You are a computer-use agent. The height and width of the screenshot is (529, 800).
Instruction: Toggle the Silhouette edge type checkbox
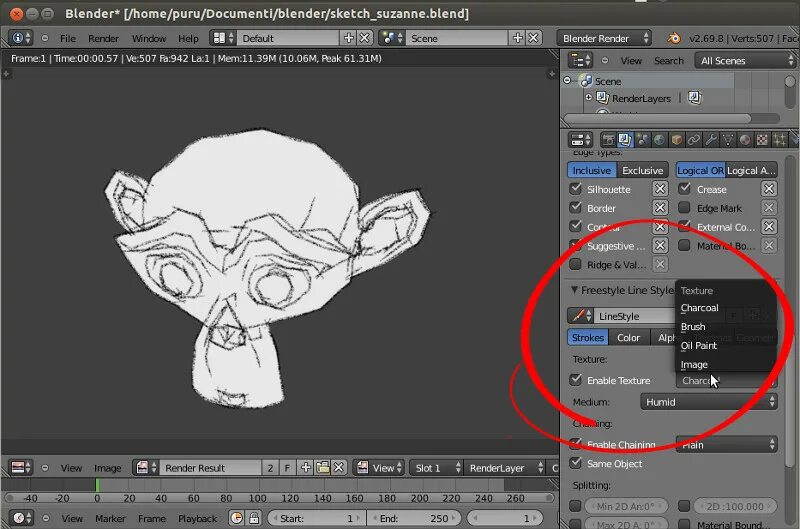point(576,189)
